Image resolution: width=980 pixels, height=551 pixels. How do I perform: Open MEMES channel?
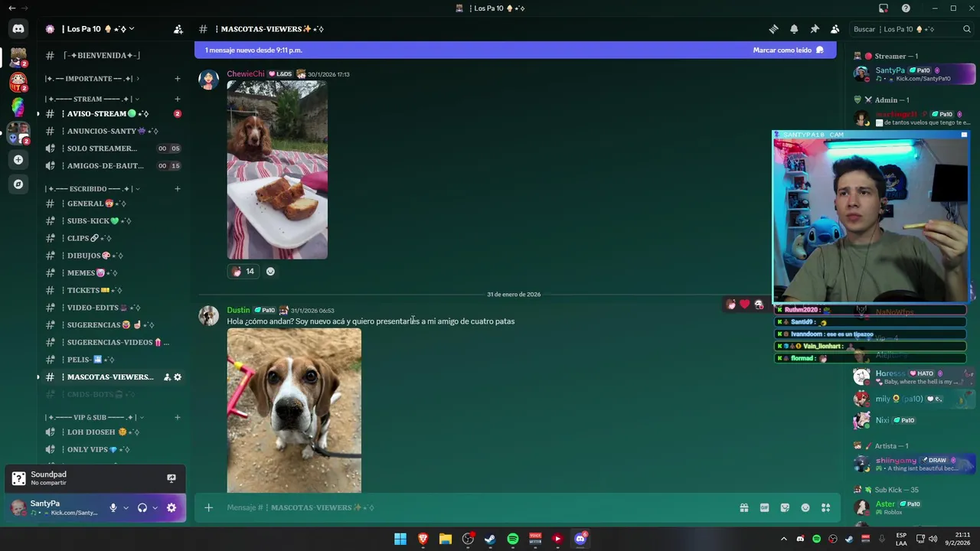pos(113,272)
